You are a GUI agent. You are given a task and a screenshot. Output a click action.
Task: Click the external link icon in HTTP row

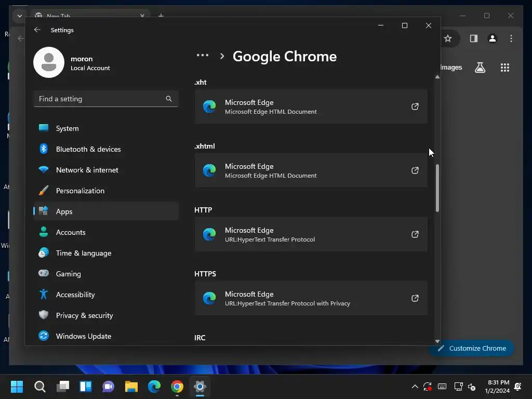(415, 234)
